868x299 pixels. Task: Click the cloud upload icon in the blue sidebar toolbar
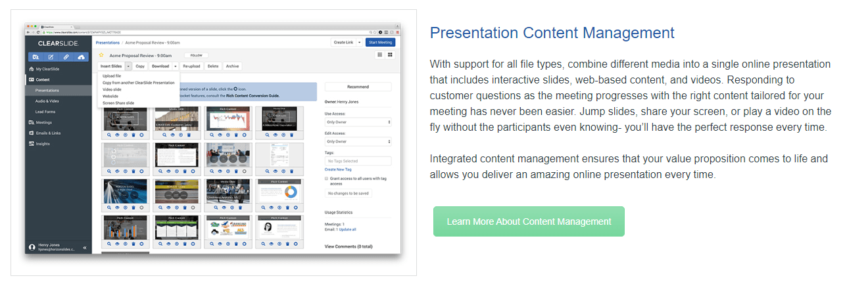click(81, 57)
